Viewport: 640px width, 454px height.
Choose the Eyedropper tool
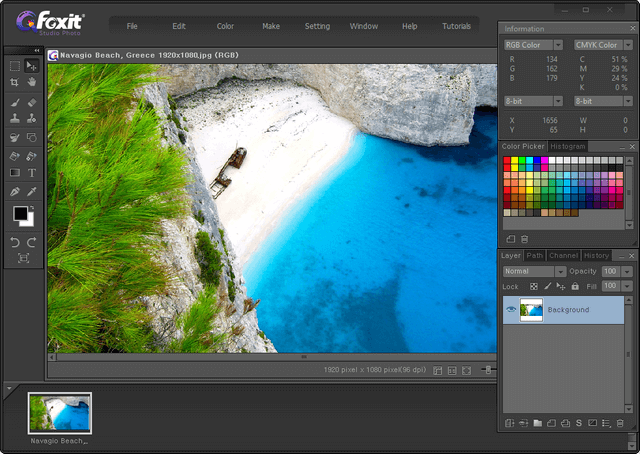tap(32, 191)
